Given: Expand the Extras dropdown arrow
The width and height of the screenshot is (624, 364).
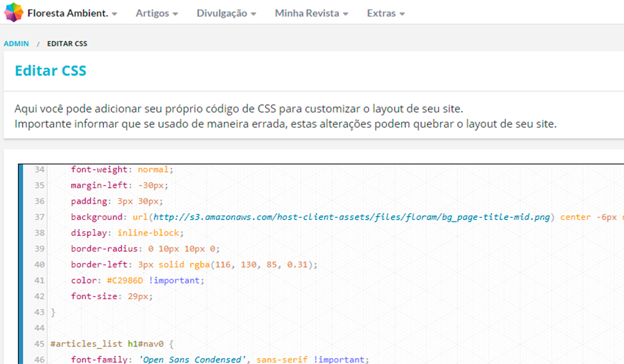Looking at the screenshot, I should pos(402,14).
